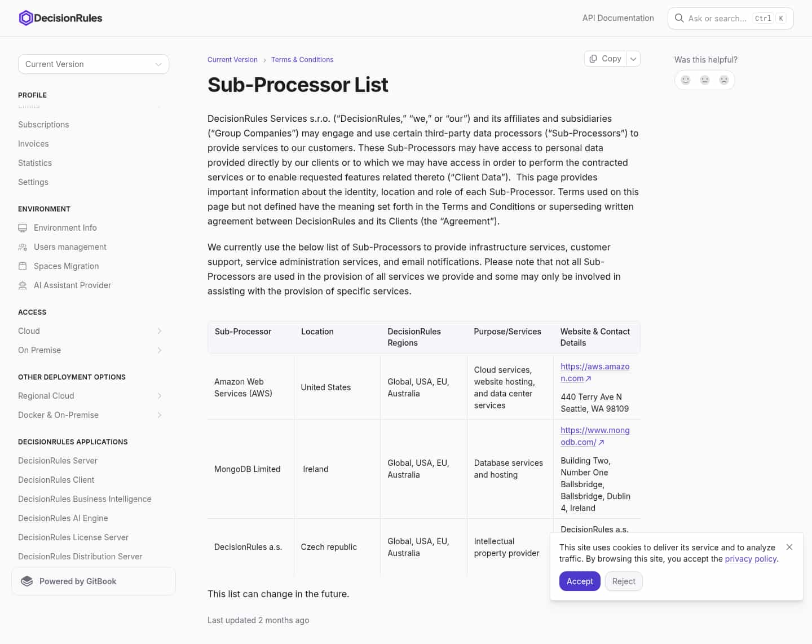Click the DecisionRules Regions column header
Screen dimensions: 812x644
tap(414, 337)
